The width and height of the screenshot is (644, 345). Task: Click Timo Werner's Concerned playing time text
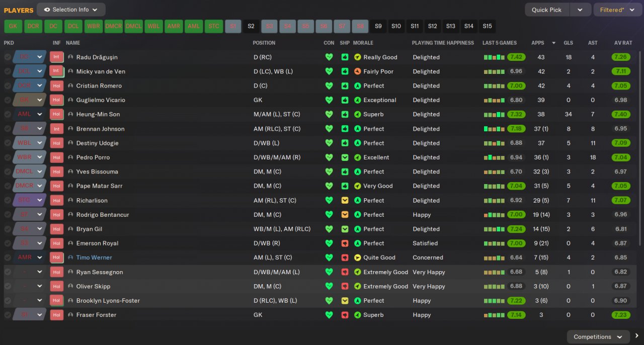coord(428,257)
